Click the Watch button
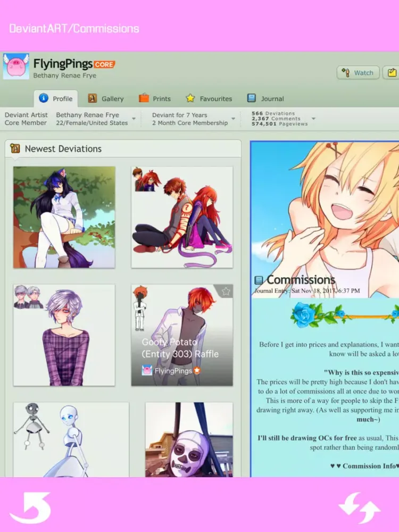Screen dimensions: 399x532 click(x=358, y=72)
